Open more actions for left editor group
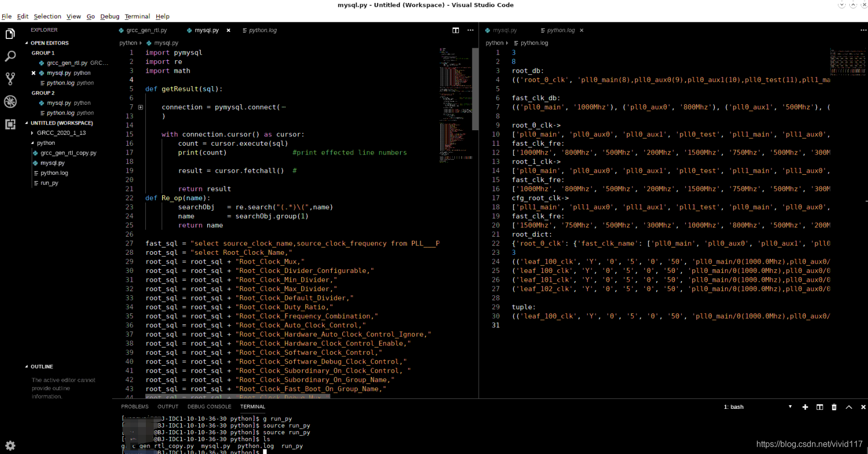 (x=470, y=30)
